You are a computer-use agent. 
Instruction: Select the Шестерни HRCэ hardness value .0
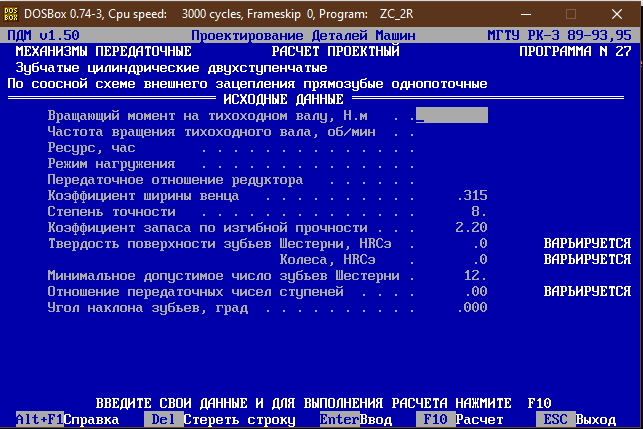coord(480,243)
